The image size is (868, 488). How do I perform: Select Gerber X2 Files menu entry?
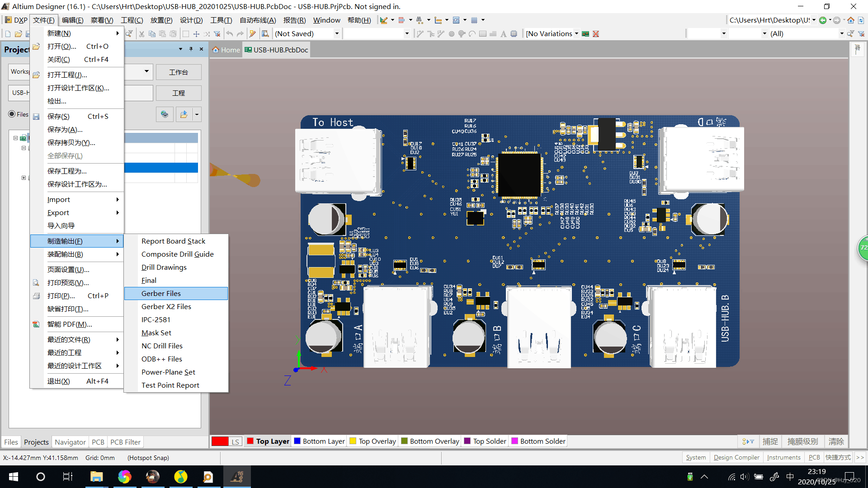coord(176,307)
